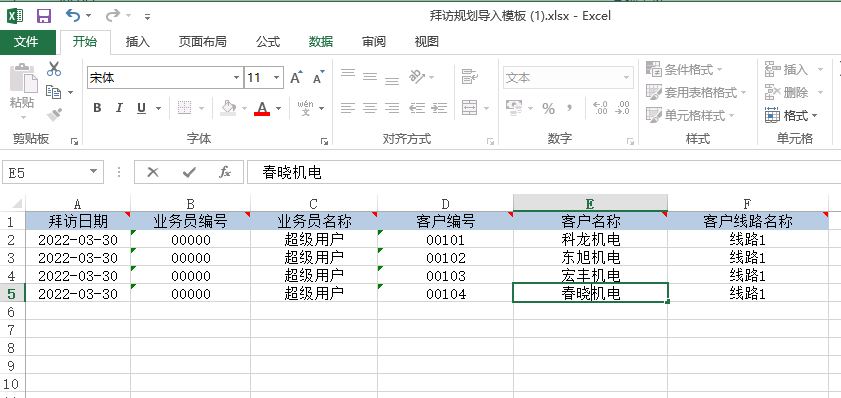The image size is (841, 398).
Task: Click the select-all corner triangle
Action: point(16,204)
